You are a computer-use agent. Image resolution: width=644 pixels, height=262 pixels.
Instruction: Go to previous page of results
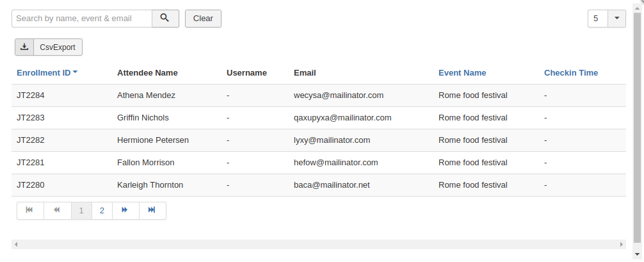click(57, 210)
